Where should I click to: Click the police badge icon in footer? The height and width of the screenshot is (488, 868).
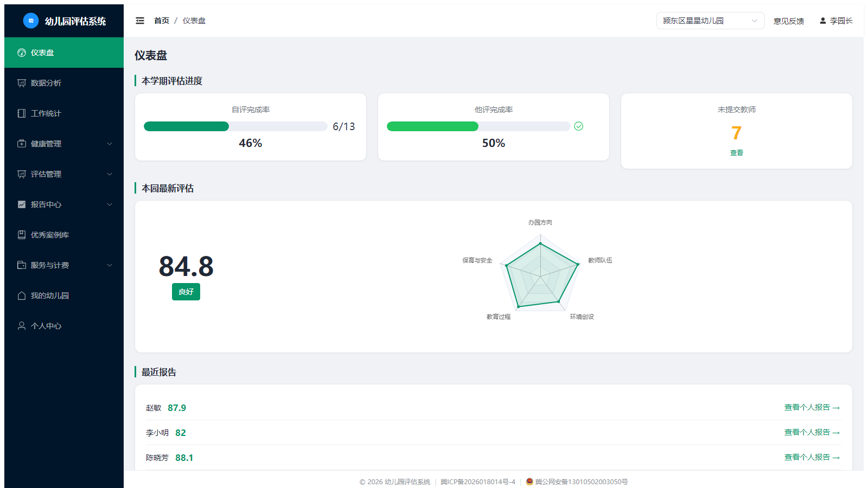[529, 481]
